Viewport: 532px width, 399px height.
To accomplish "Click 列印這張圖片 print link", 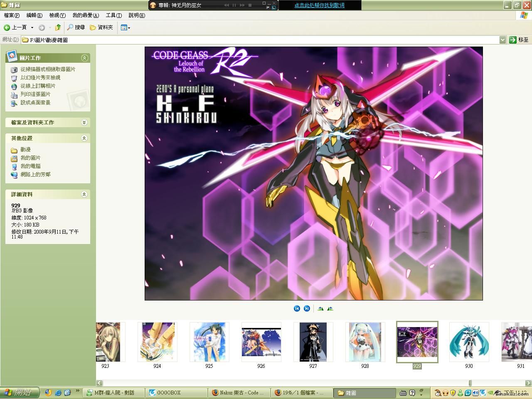I will [35, 94].
